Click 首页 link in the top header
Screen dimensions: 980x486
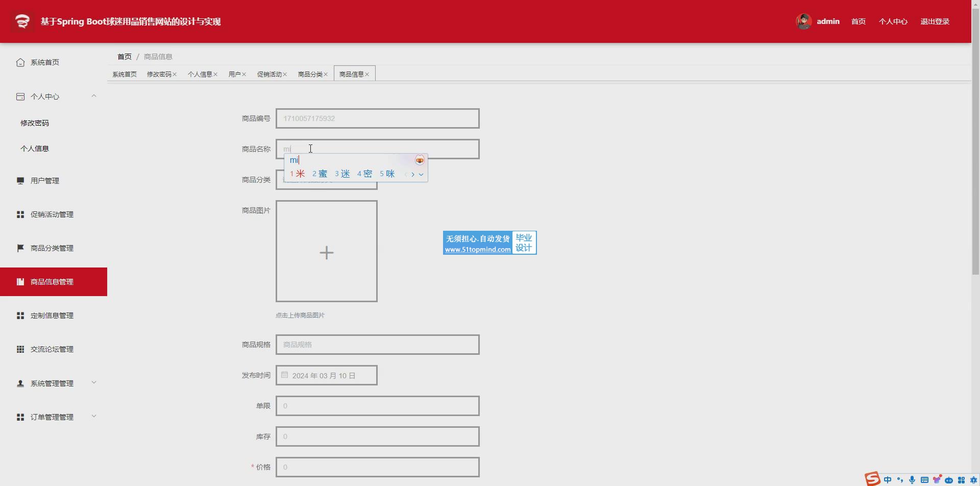click(859, 21)
